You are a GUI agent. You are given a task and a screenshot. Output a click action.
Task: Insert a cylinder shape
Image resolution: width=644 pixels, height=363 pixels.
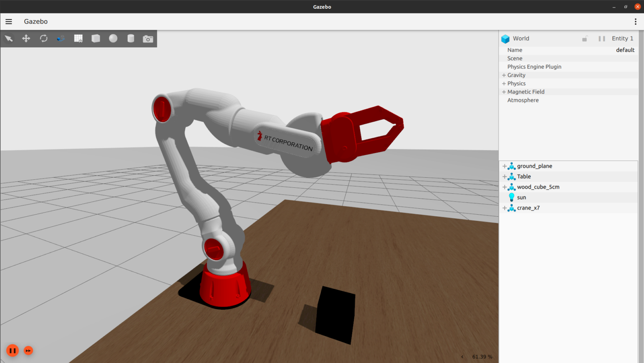coord(131,39)
